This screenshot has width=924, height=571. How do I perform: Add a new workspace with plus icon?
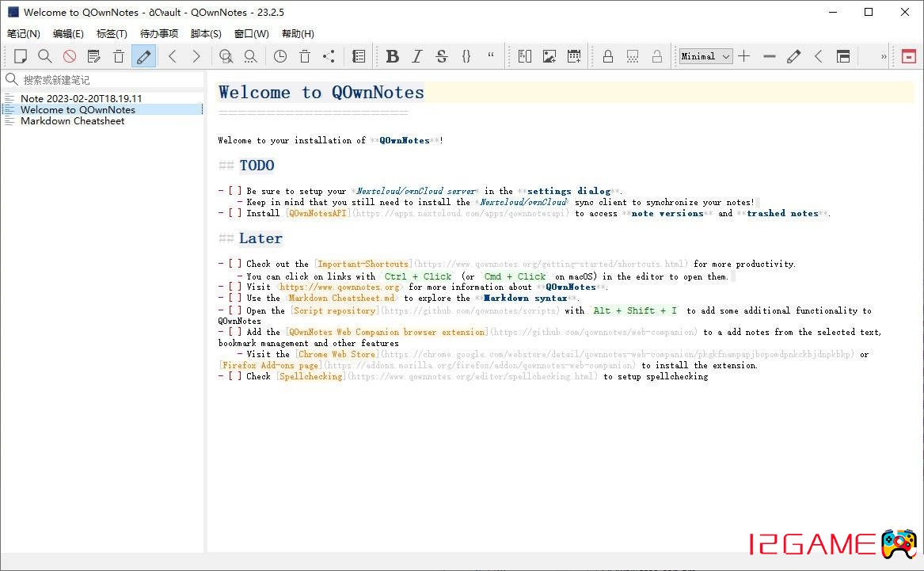pos(744,56)
